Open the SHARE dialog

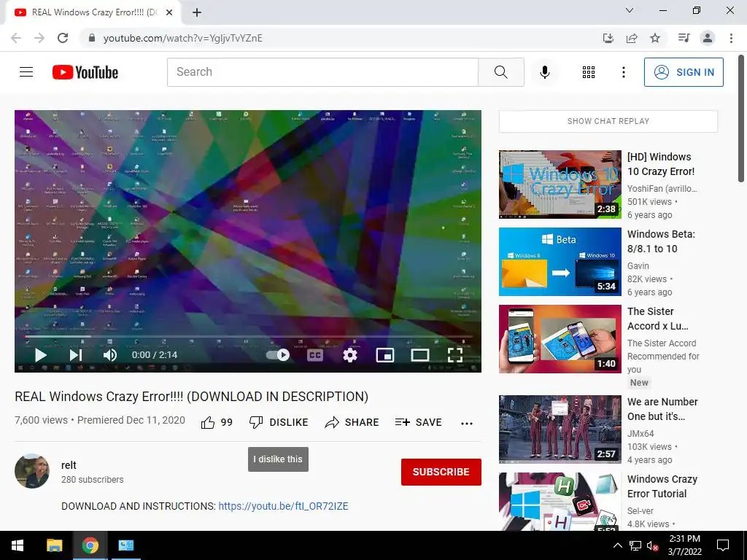coord(352,422)
